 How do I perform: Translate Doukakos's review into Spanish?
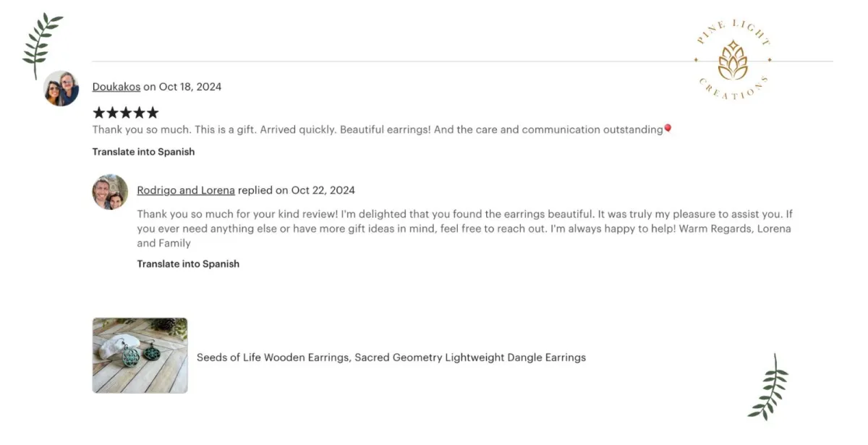[x=143, y=152]
